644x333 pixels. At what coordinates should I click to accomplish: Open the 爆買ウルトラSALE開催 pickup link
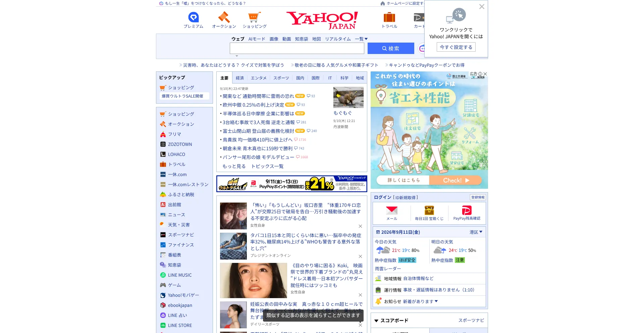pos(182,96)
